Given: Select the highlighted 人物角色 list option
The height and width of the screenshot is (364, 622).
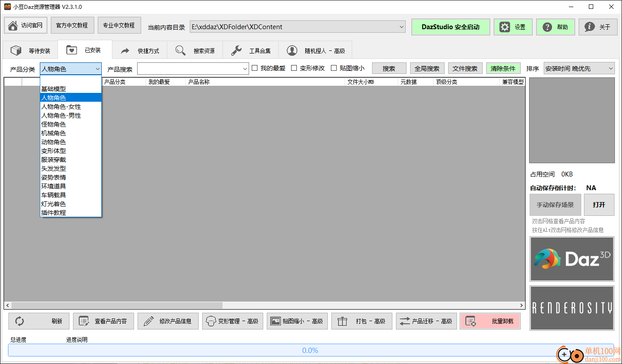Looking at the screenshot, I should click(71, 98).
